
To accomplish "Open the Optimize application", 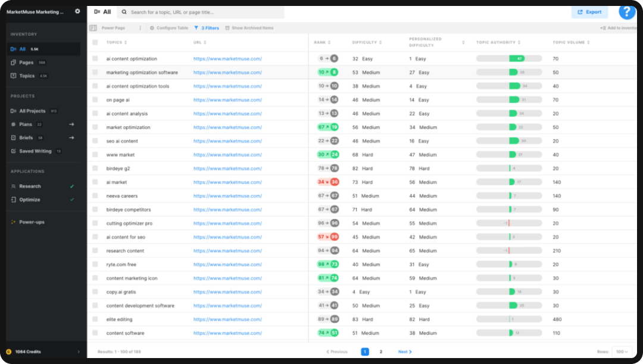I will tap(28, 199).
